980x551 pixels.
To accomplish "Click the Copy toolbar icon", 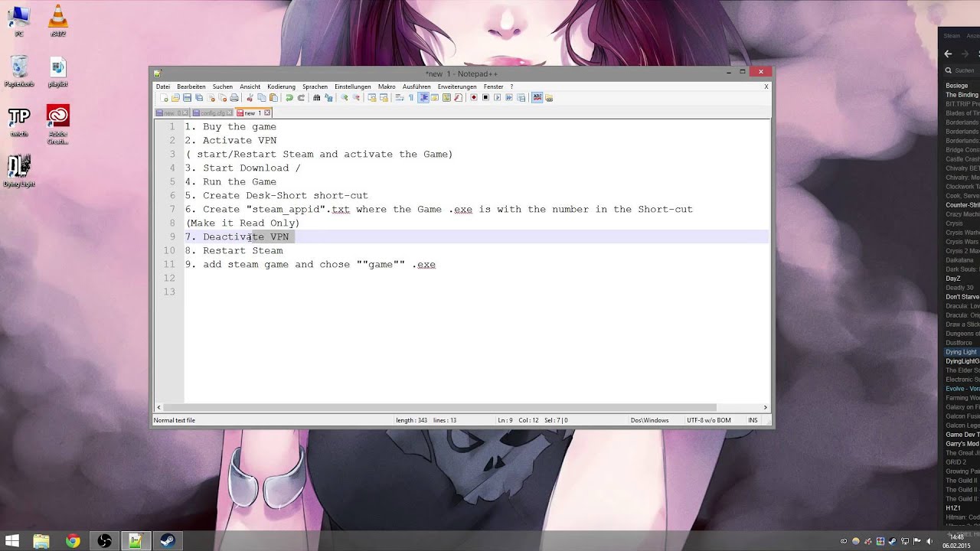I will 261,97.
